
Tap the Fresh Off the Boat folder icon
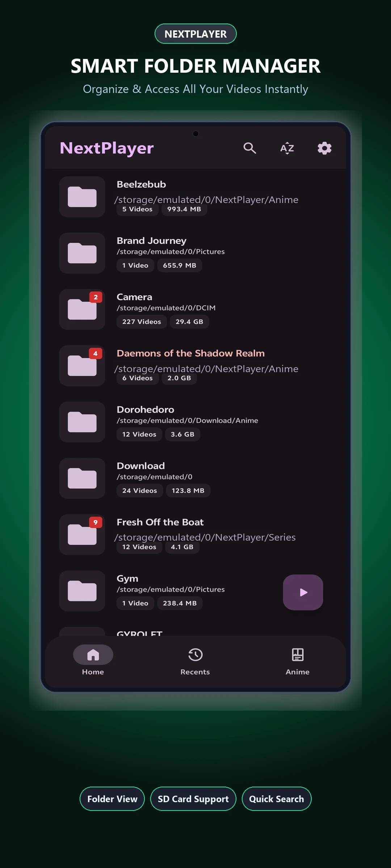click(x=82, y=535)
